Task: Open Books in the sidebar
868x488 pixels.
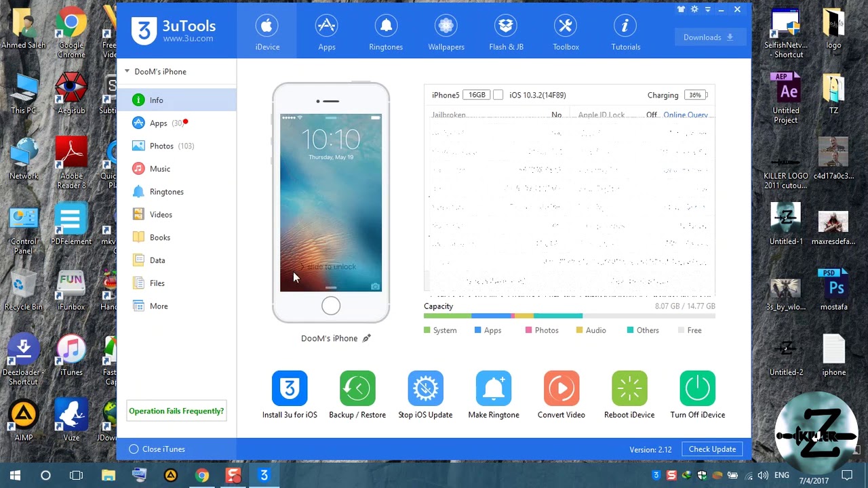Action: tap(176, 237)
